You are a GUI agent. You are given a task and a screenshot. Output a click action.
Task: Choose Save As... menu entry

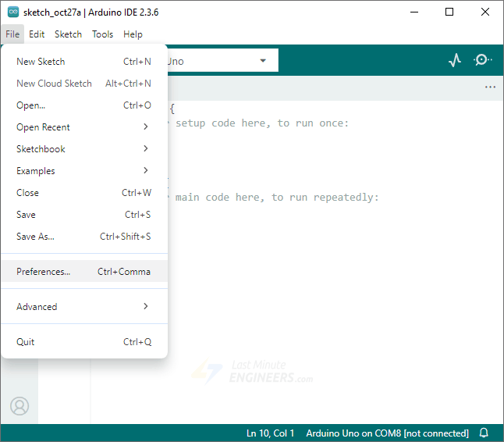(84, 237)
